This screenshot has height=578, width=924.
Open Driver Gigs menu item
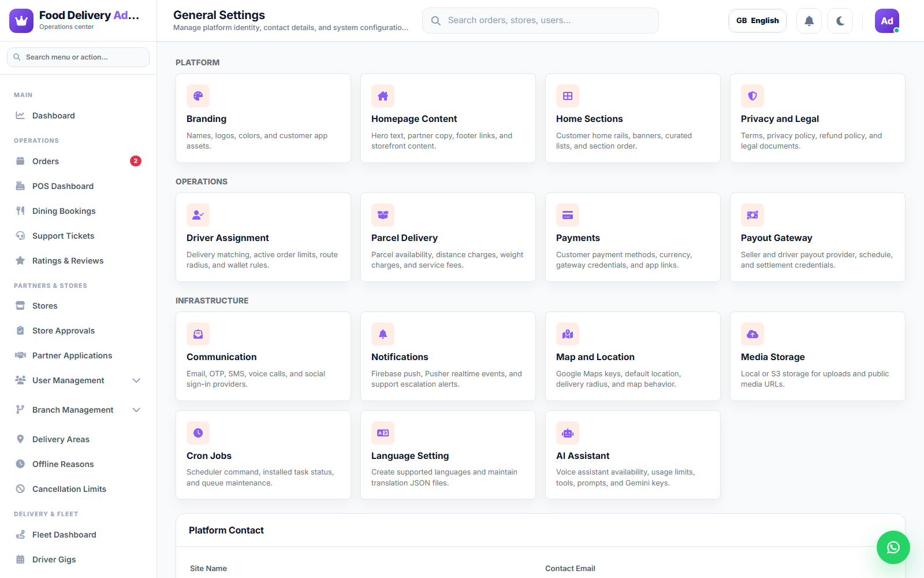(78, 560)
